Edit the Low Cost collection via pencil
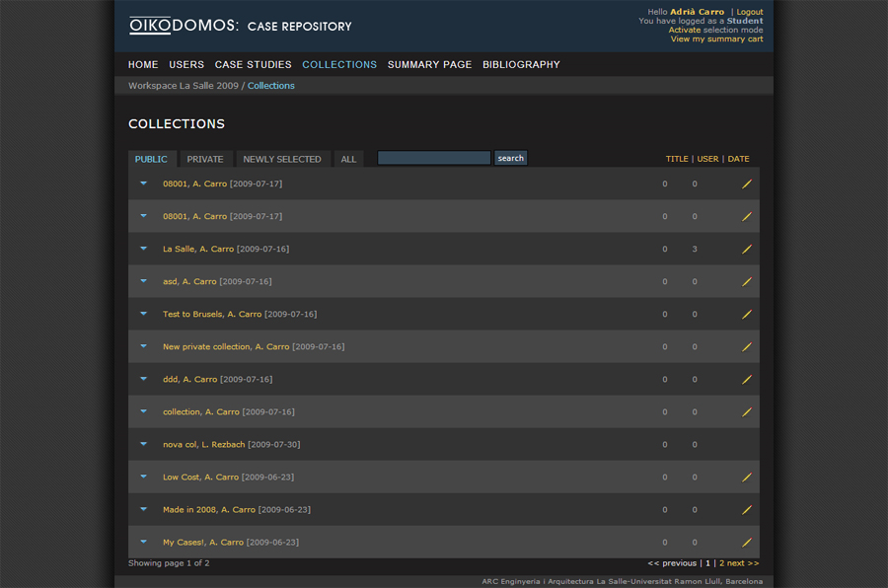Screen dimensions: 888x588 click(x=747, y=477)
